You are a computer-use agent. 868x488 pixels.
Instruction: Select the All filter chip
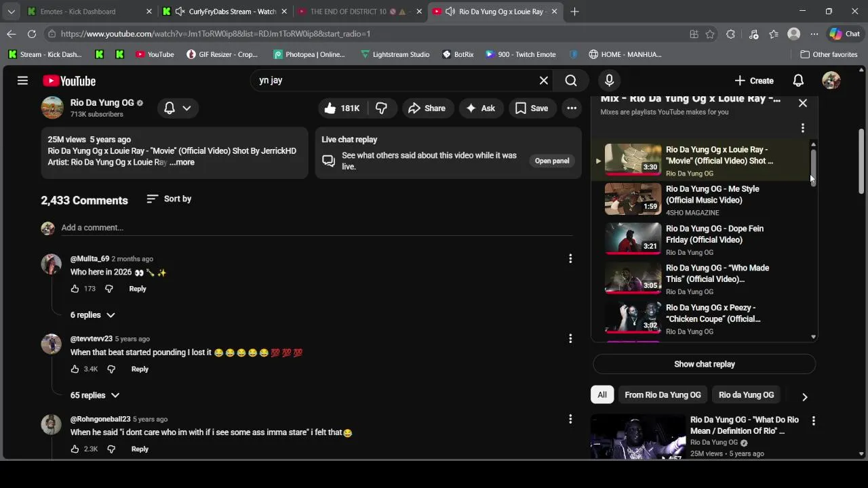click(x=601, y=394)
